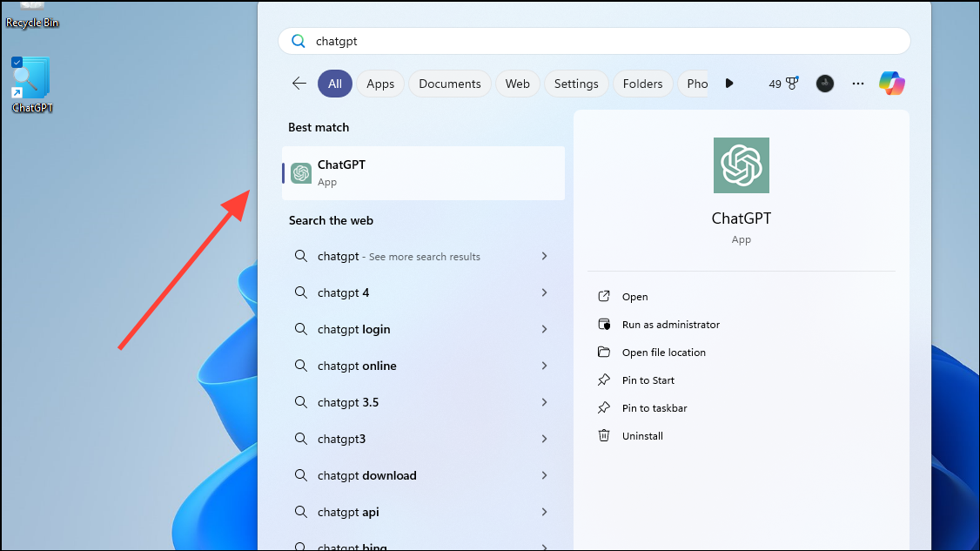Viewport: 980px width, 551px height.
Task: Select the Recycle Bin desktop icon
Action: 32,15
